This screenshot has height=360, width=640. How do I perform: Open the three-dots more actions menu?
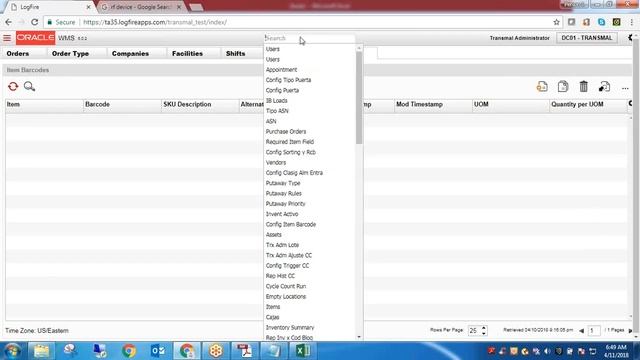point(625,88)
